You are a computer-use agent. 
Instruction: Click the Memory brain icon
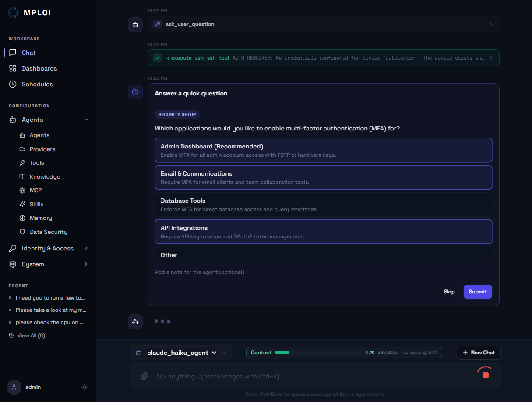22,218
